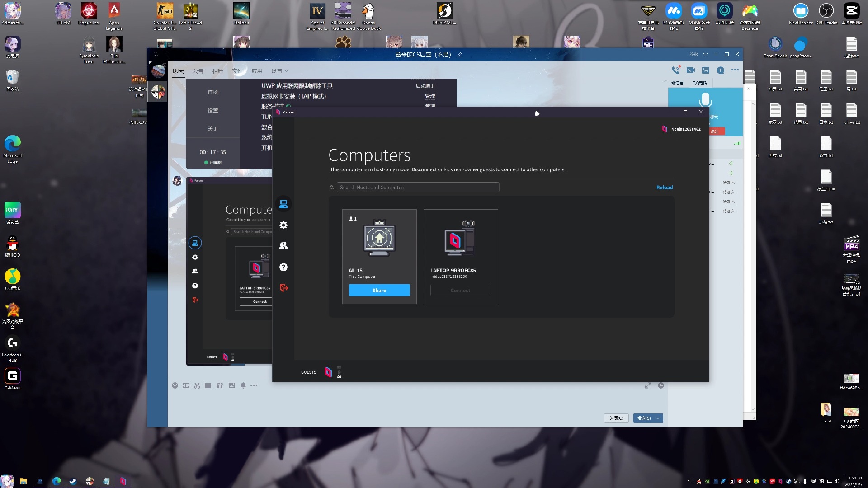Expand the 设置 dropdown in chat tabs
This screenshot has height=488, width=868.
pyautogui.click(x=280, y=71)
